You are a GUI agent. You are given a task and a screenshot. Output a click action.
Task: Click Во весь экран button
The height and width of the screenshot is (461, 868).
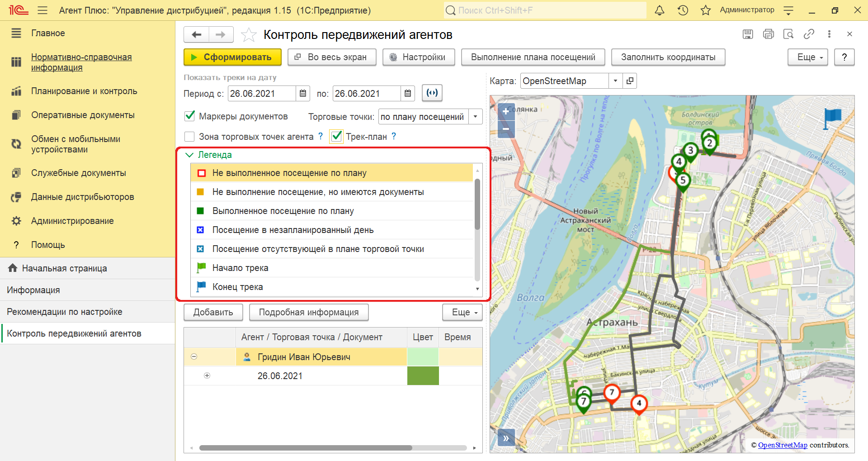click(x=332, y=57)
